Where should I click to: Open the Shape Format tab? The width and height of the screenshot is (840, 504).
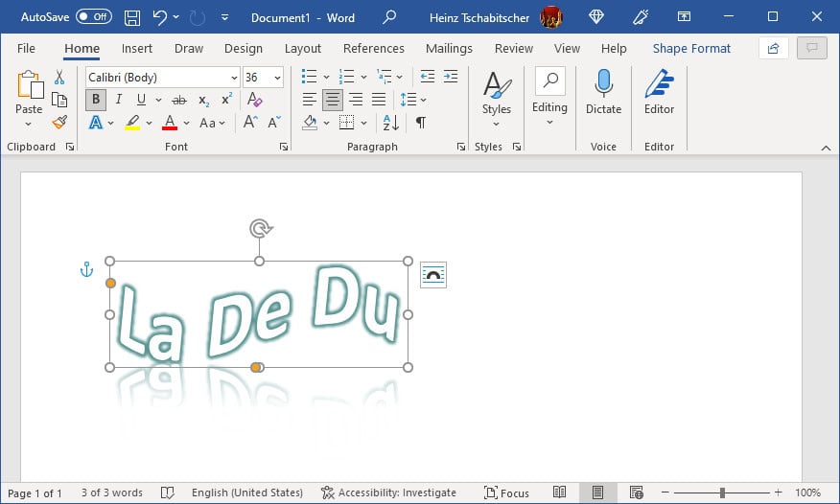pos(691,49)
